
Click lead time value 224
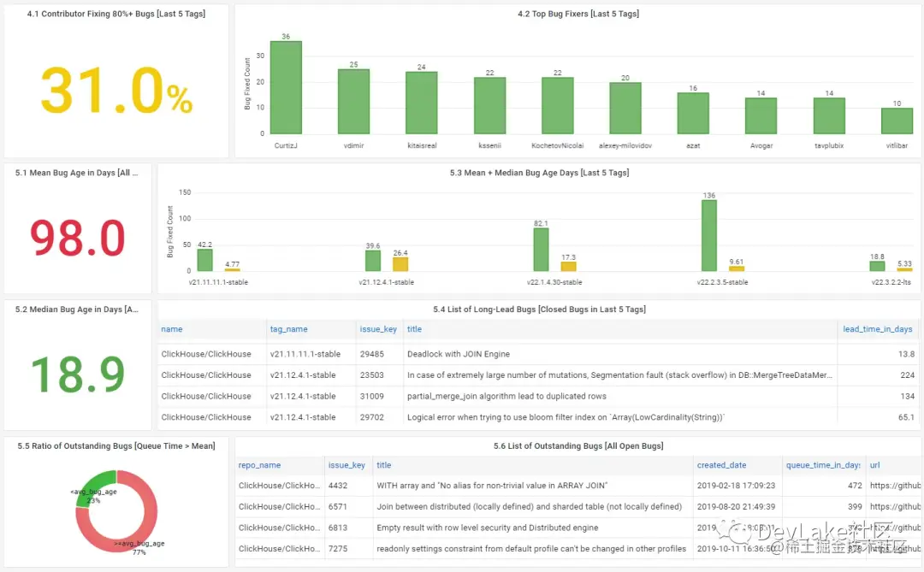coord(908,375)
